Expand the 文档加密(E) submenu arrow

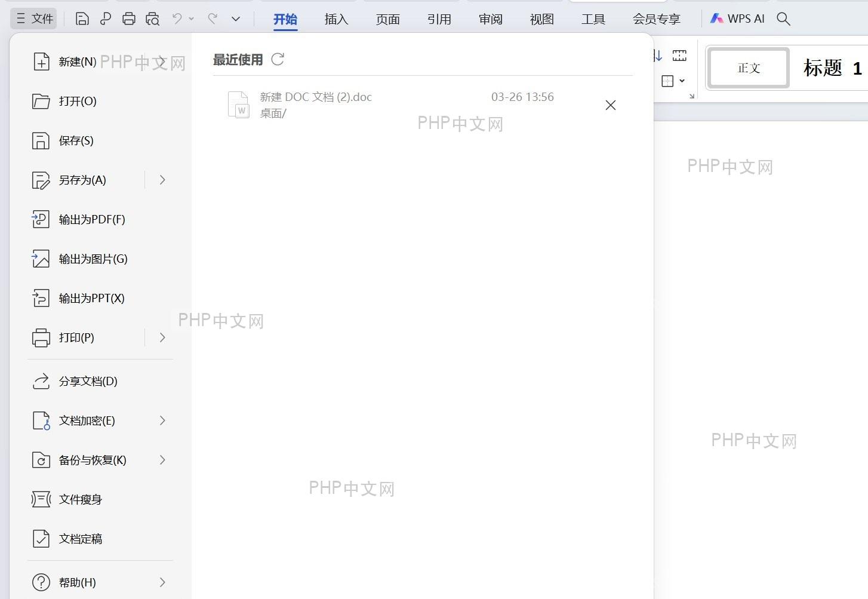point(162,420)
